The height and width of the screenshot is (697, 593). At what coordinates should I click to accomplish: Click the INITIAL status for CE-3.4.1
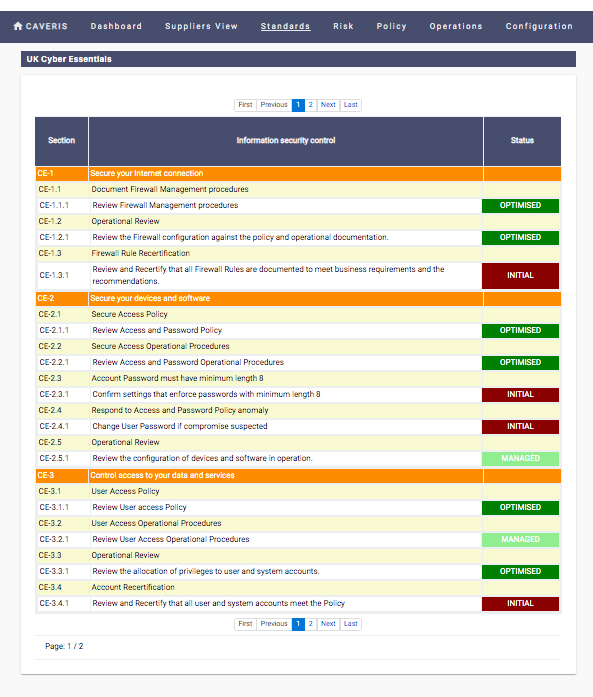point(520,604)
